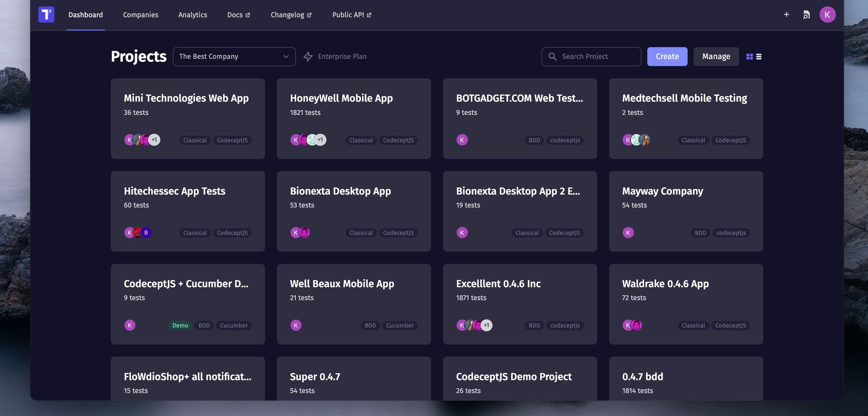The width and height of the screenshot is (868, 416).
Task: Click B avatar on Hitechessec App Tests
Action: tap(146, 233)
